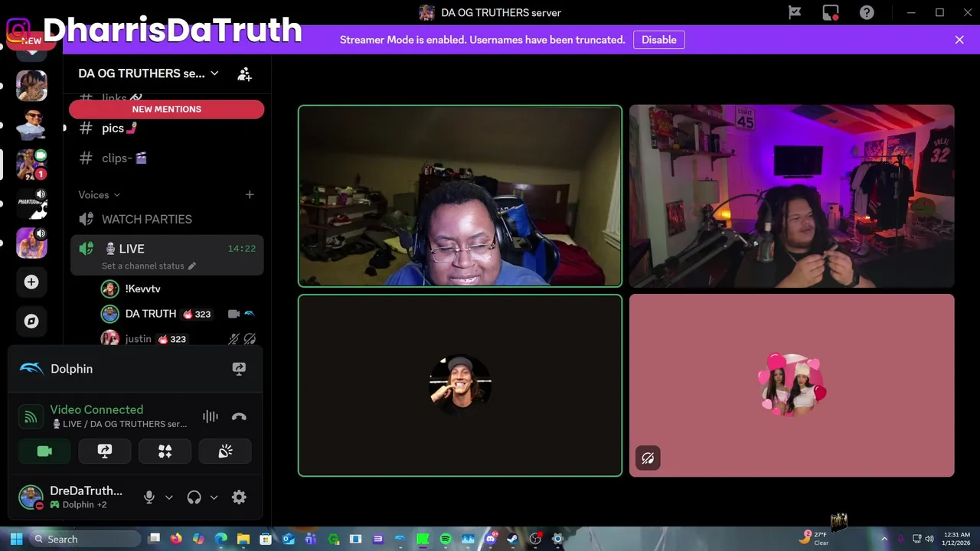This screenshot has height=551, width=980.
Task: Open the pics text channel
Action: 167,129
